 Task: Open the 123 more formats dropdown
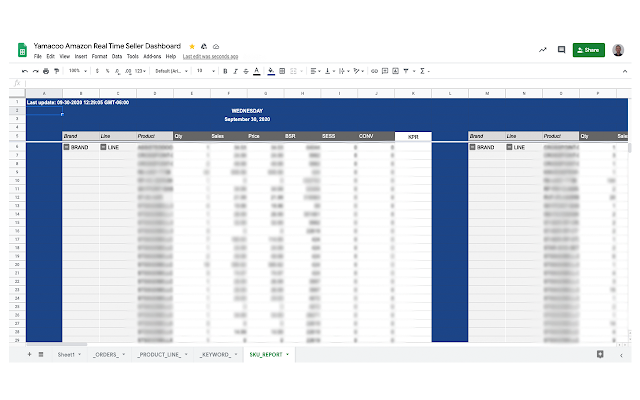pyautogui.click(x=140, y=71)
